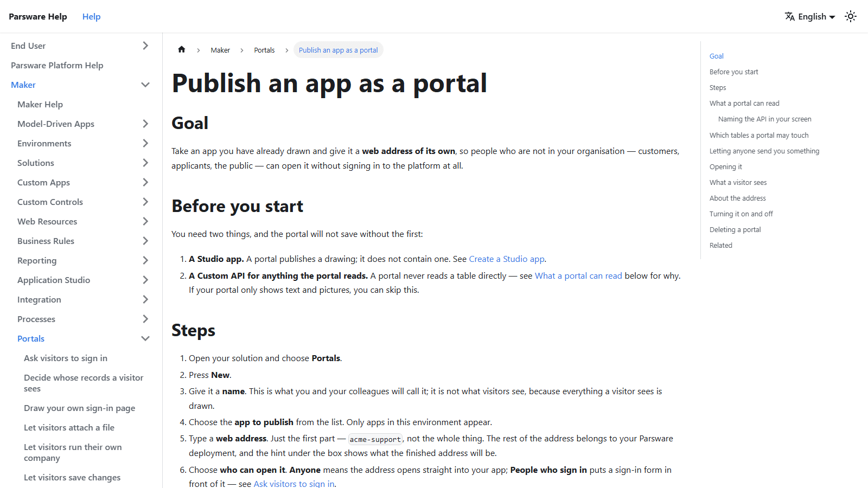Screen dimensions: 868x488
Task: Open the Help tab in header
Action: tap(91, 16)
